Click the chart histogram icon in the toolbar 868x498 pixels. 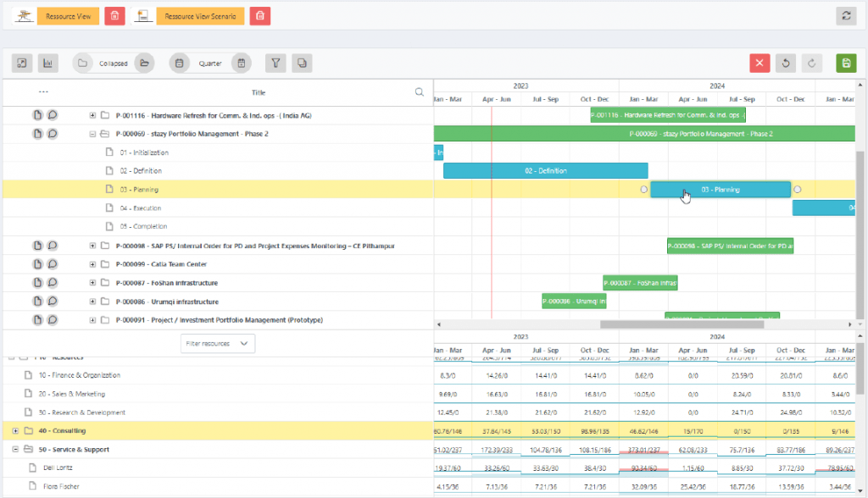[47, 63]
